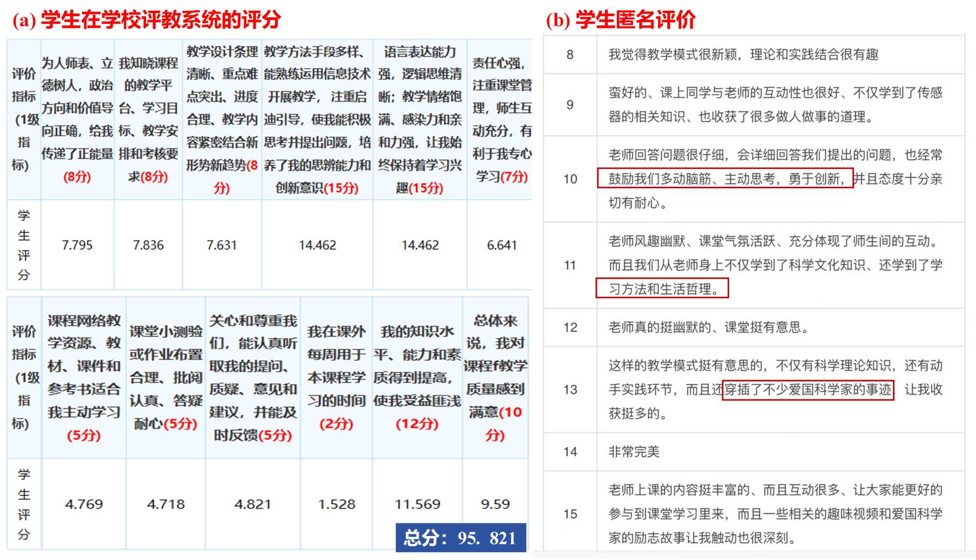Click score cell 4.769

[83, 504]
